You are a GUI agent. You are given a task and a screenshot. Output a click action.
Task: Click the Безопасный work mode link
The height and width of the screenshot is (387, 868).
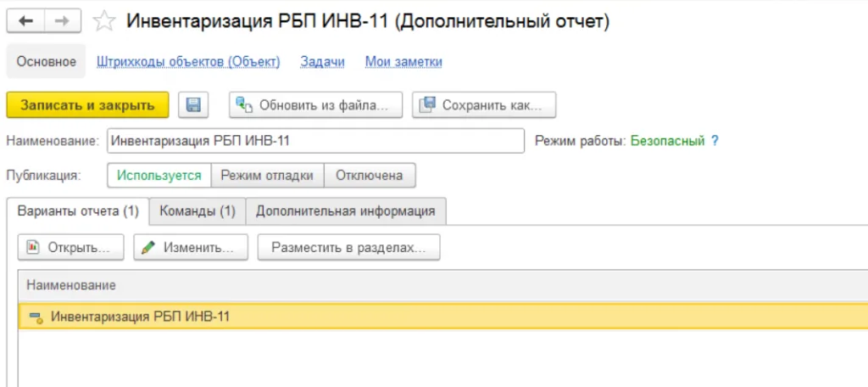pyautogui.click(x=667, y=141)
